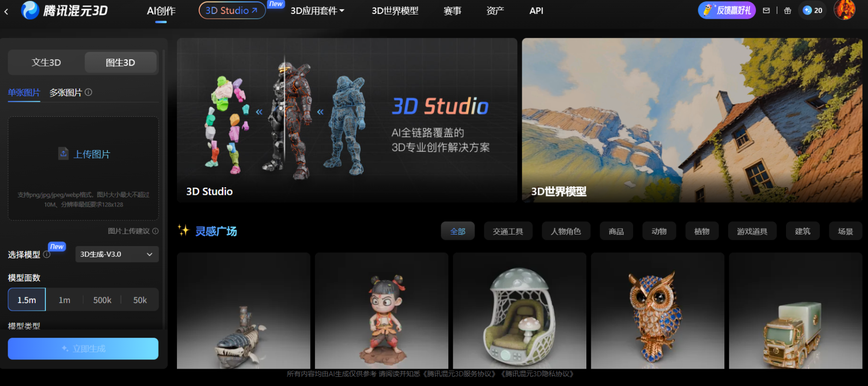Switch to the 图生3D tab
868x386 pixels.
[121, 63]
